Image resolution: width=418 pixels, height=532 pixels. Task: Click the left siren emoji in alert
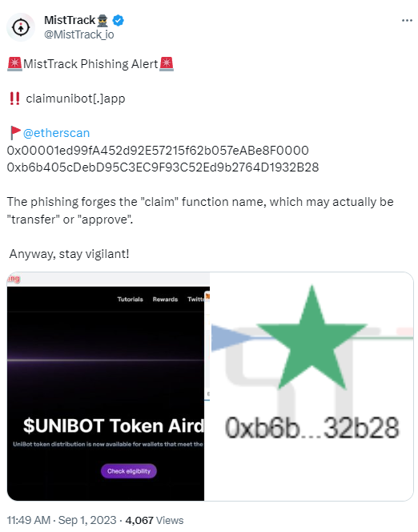coord(14,64)
